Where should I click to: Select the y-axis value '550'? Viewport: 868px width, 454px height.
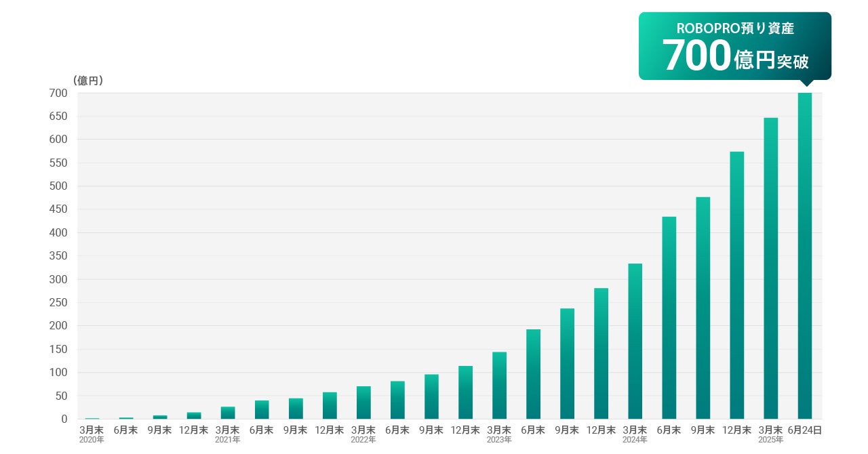pos(59,163)
